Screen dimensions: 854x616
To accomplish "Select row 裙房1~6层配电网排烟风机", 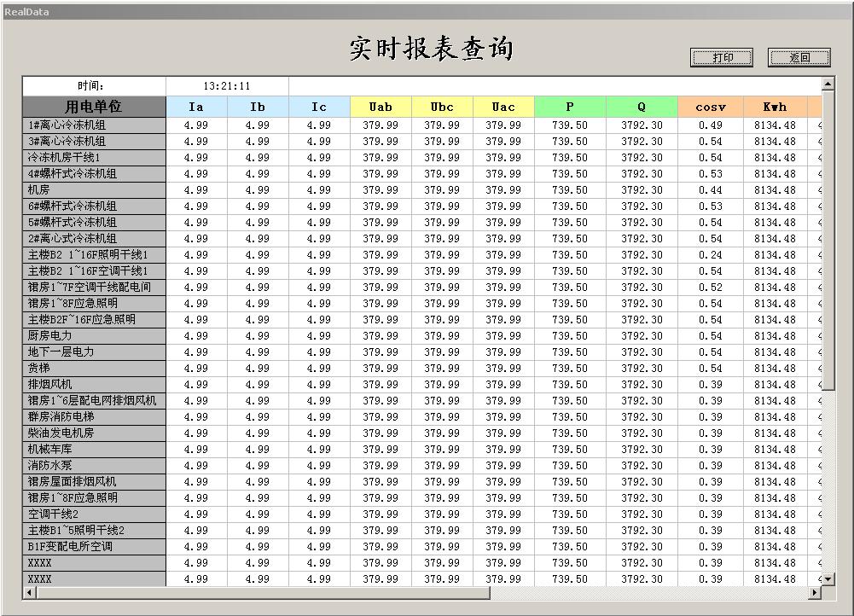I will pyautogui.click(x=94, y=401).
